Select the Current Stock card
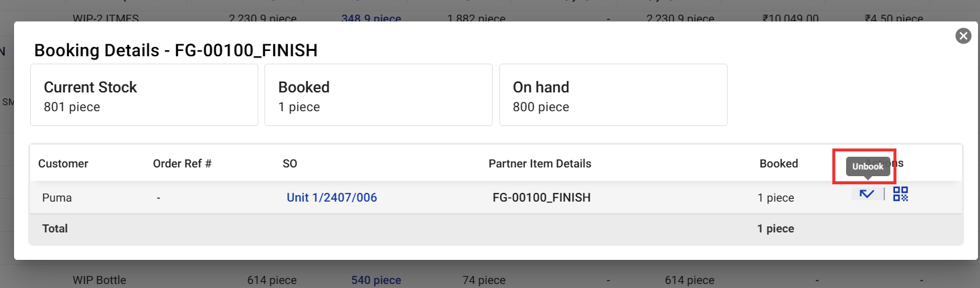 [x=144, y=94]
